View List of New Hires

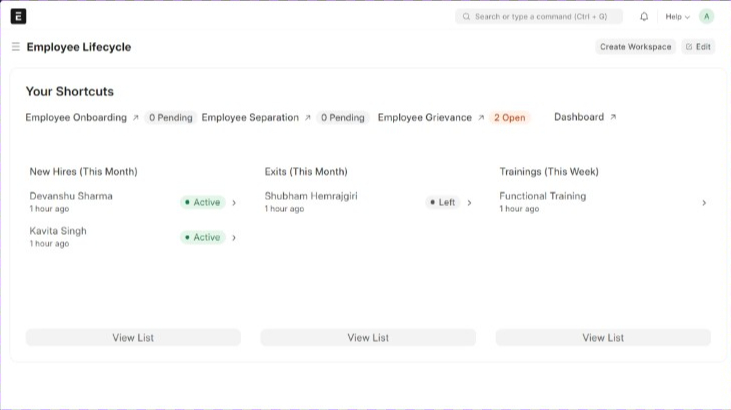tap(133, 338)
